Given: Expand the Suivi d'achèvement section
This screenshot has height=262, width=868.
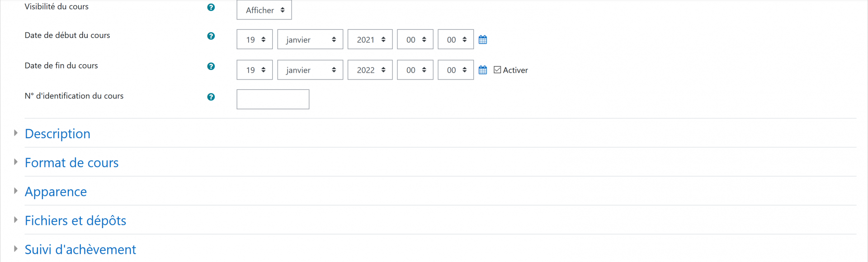Looking at the screenshot, I should click(80, 249).
